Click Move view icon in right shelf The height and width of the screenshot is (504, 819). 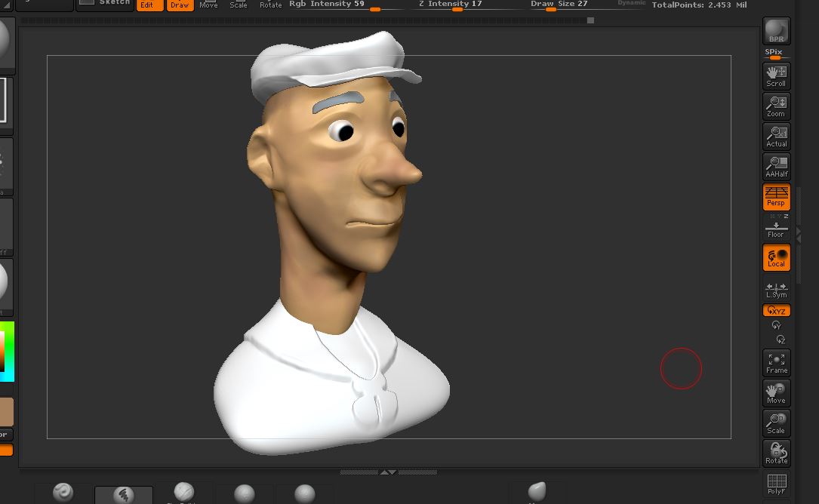tap(776, 393)
